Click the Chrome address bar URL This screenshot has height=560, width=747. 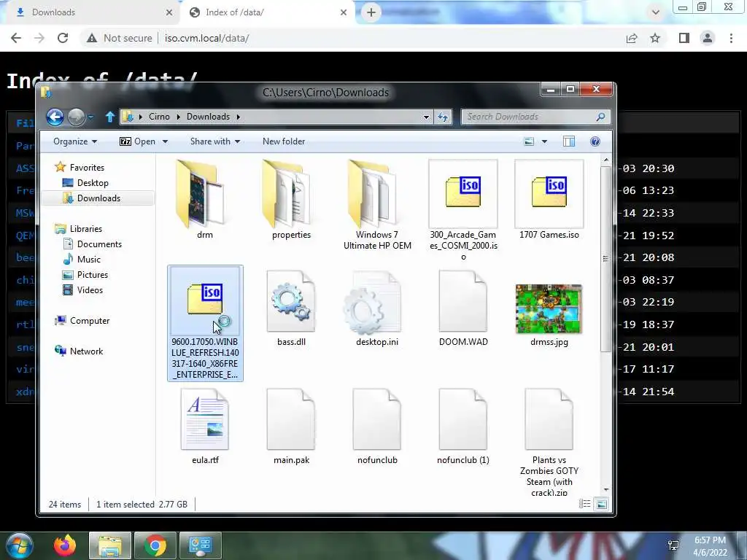point(206,38)
